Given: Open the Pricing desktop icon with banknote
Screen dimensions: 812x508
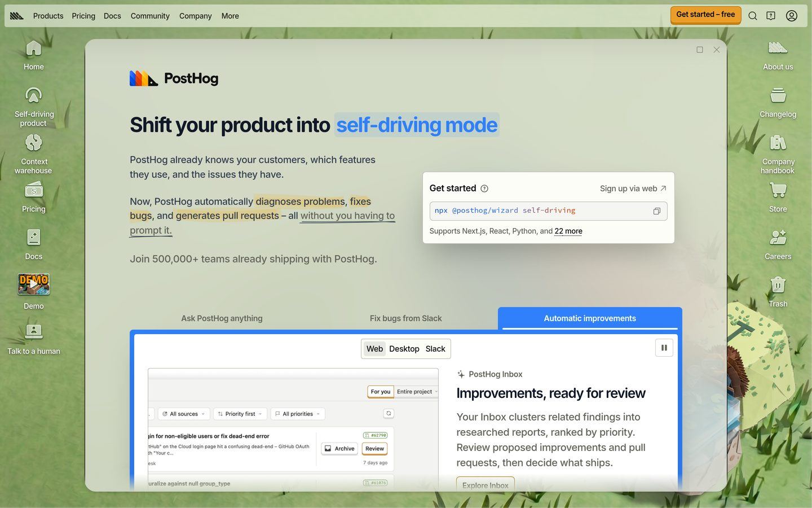Looking at the screenshot, I should click(x=33, y=198).
